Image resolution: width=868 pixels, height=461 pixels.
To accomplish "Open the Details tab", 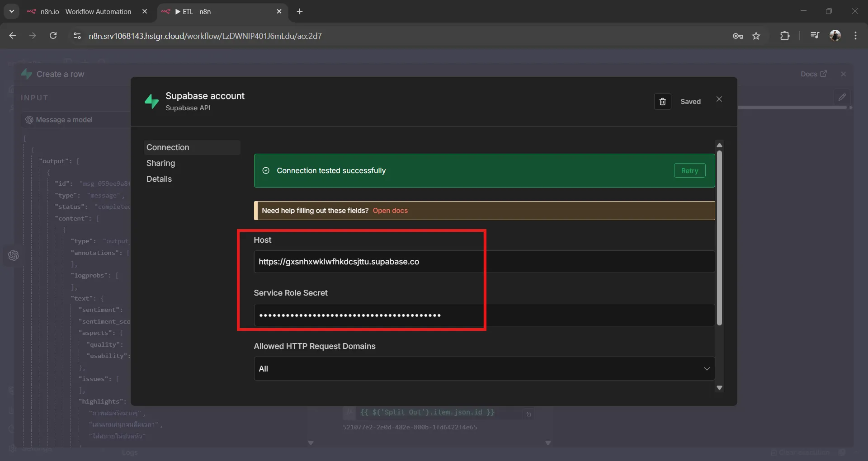I will point(159,179).
